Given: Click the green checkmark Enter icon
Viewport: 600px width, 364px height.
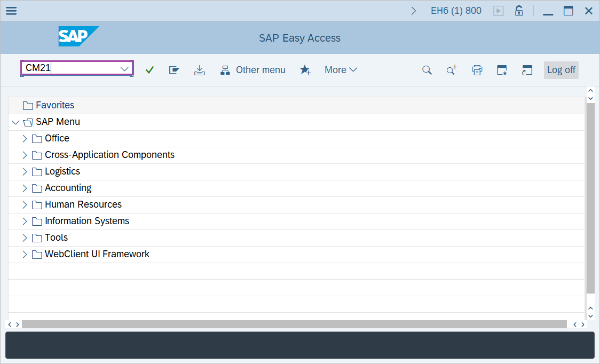Looking at the screenshot, I should click(x=149, y=70).
